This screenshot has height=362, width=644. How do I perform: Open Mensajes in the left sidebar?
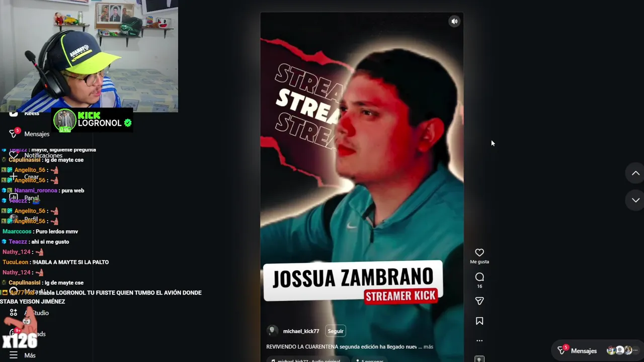pos(37,134)
